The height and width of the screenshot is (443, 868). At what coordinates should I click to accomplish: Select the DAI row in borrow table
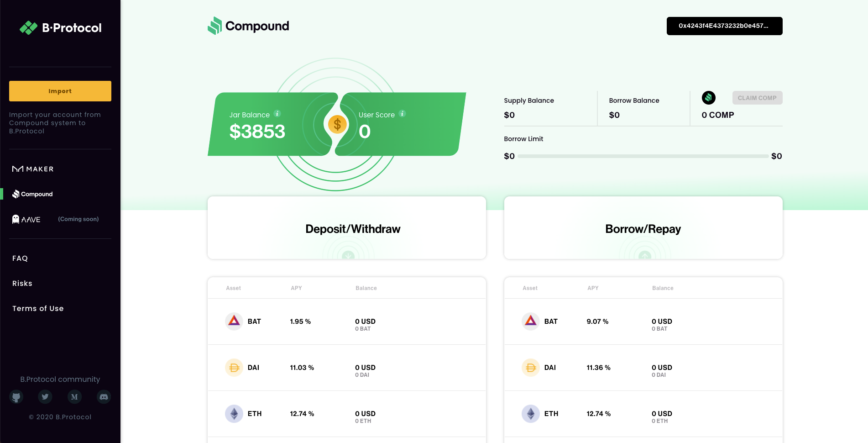(643, 368)
